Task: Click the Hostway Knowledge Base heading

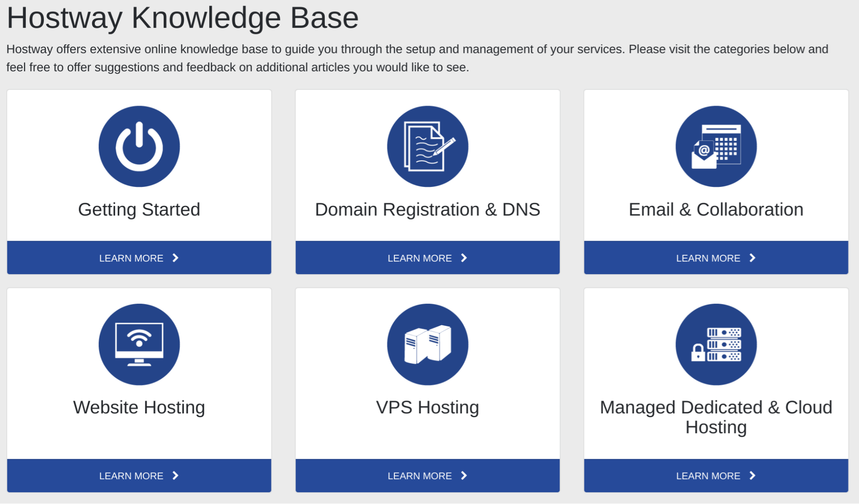Action: point(183,18)
